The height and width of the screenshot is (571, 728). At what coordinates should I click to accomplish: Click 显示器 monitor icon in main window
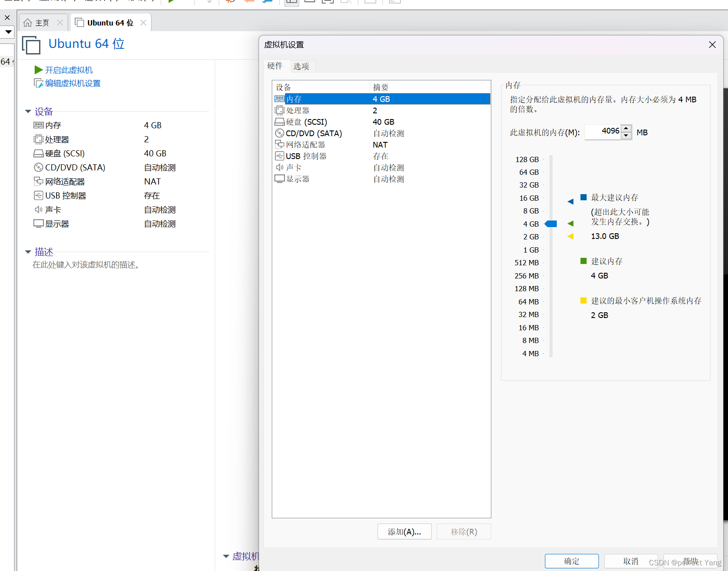click(39, 224)
